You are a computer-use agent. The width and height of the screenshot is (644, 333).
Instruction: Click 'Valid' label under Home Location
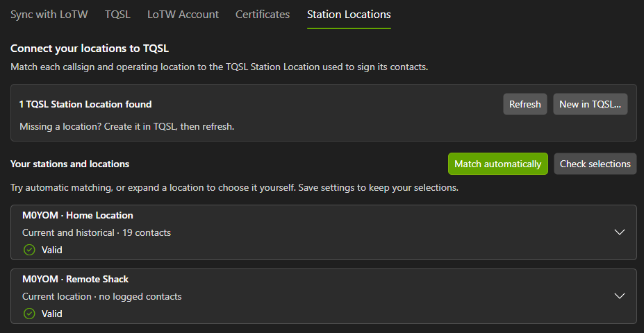point(51,250)
